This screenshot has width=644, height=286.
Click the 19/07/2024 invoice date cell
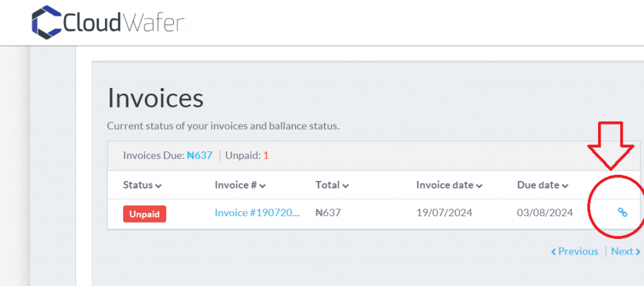pyautogui.click(x=445, y=213)
